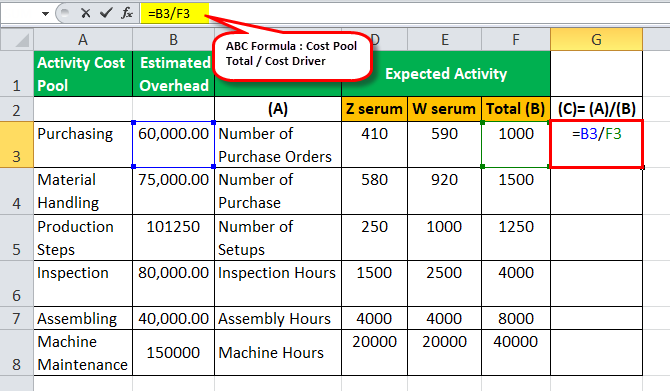The image size is (670, 391).
Task: Confirm the formula with the checkmark icon
Action: (x=106, y=13)
